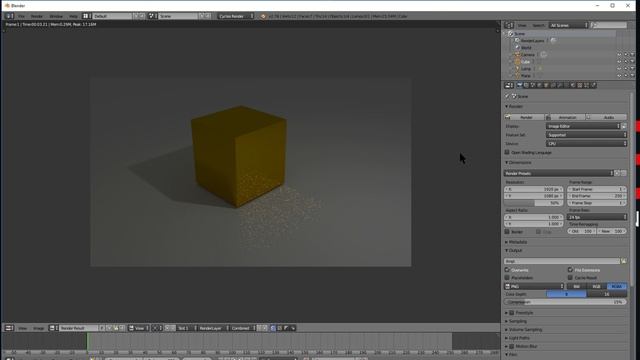Open the frame rate 24 fps dropdown
640x360 pixels.
(x=597, y=217)
